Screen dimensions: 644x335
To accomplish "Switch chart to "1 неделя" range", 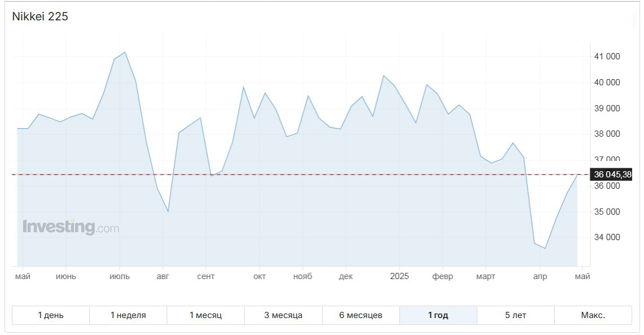I will [x=128, y=315].
